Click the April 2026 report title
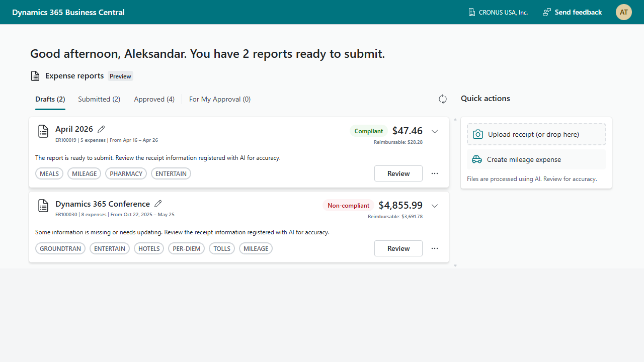 coord(74,129)
